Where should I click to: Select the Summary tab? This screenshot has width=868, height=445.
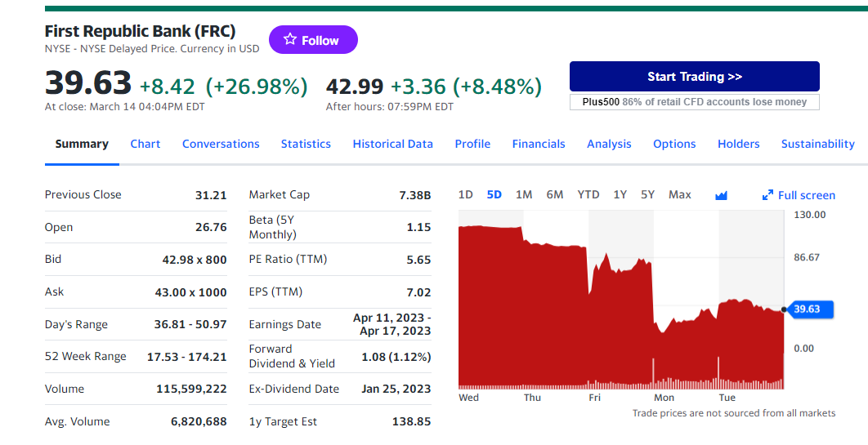(x=82, y=144)
